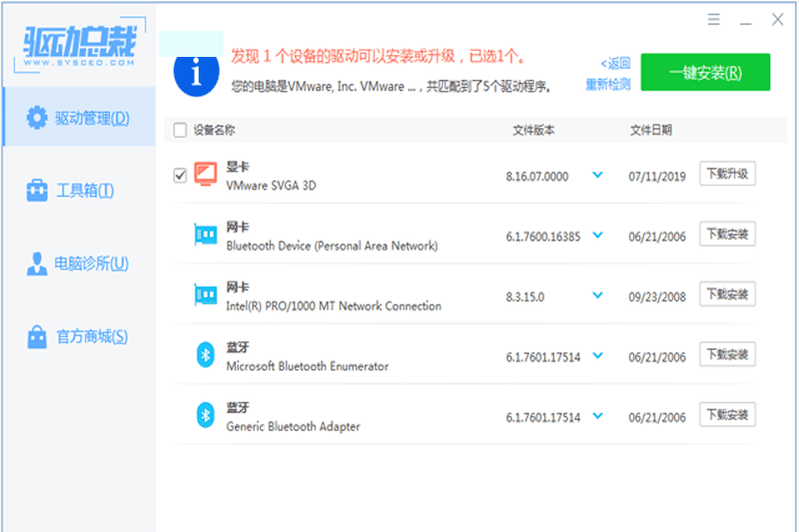Open the 官方商城(S) sidebar tab
This screenshot has width=799, height=532.
78,336
